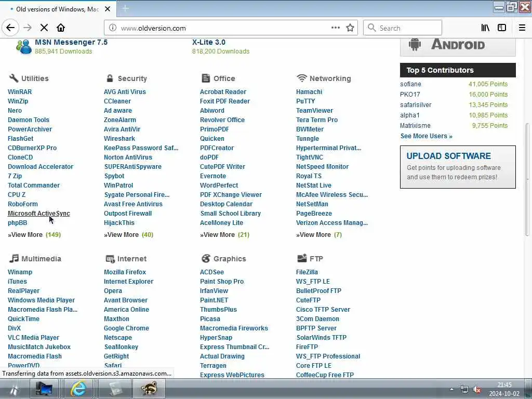This screenshot has height=399, width=532.
Task: Expand Security with View More (40)
Action: pyautogui.click(x=129, y=235)
